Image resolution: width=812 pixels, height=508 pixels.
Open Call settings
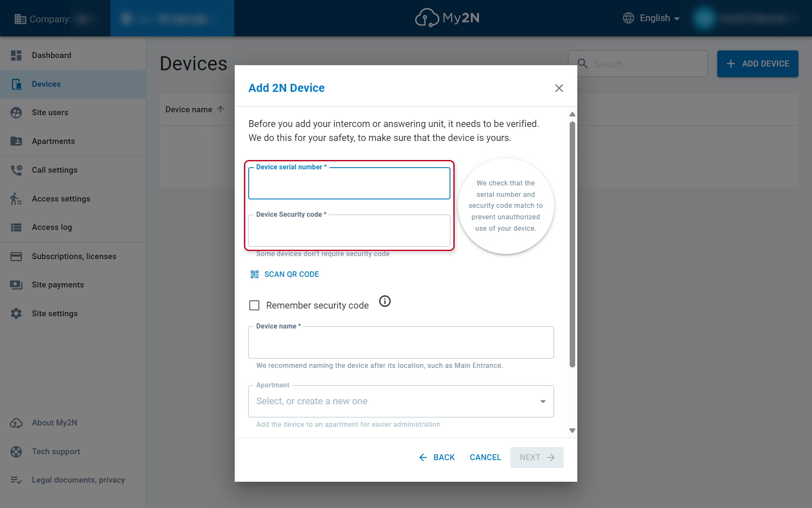[x=73, y=170]
